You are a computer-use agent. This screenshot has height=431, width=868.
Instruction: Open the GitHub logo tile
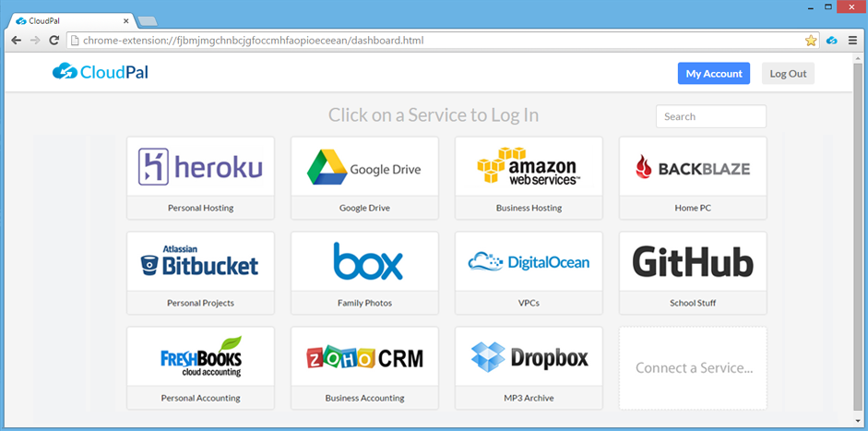tap(693, 262)
